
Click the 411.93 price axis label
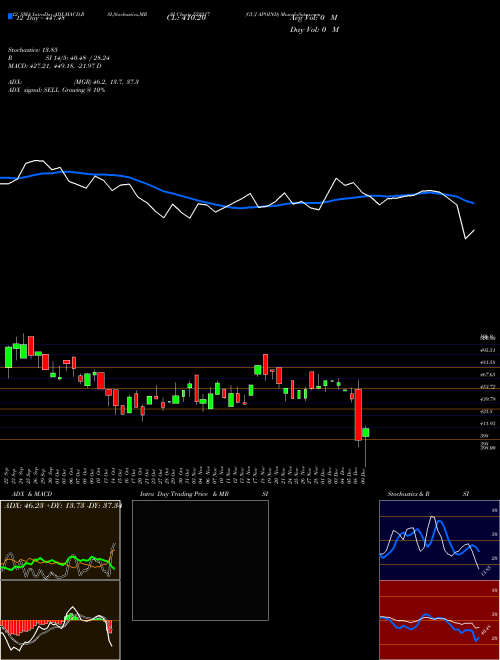coord(489,423)
